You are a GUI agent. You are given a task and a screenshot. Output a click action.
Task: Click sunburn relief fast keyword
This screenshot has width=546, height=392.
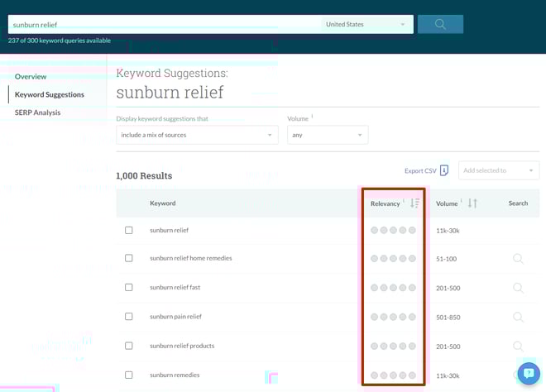pyautogui.click(x=175, y=287)
